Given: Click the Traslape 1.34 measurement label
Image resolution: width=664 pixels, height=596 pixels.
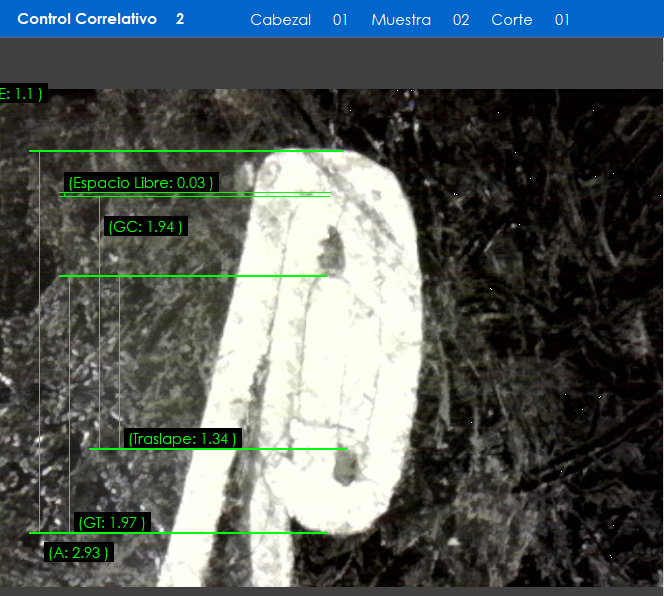Looking at the screenshot, I should (183, 439).
